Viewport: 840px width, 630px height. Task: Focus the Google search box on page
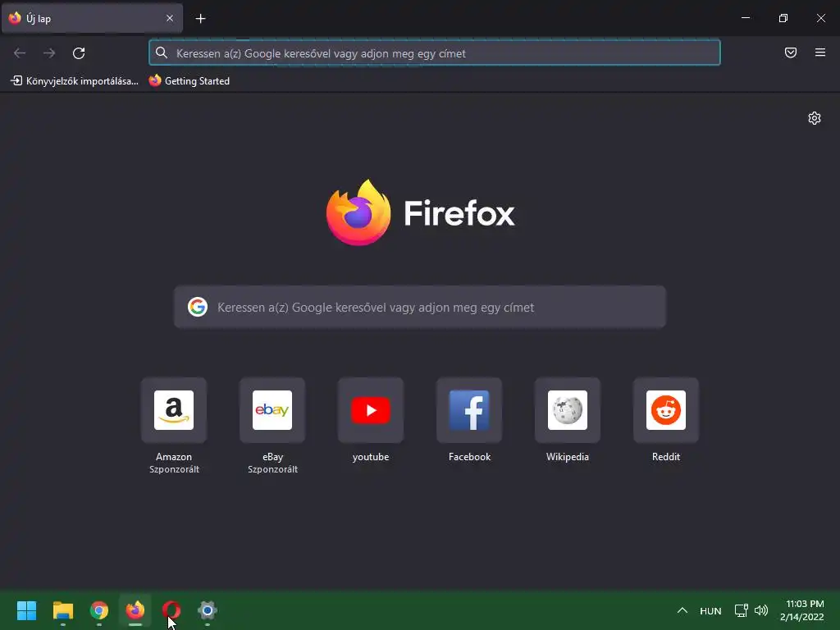tap(420, 307)
